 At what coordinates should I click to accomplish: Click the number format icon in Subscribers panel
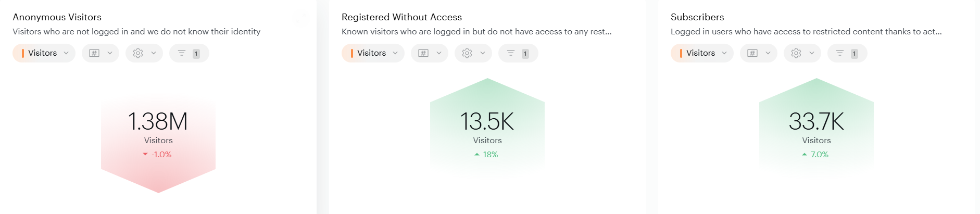click(752, 53)
